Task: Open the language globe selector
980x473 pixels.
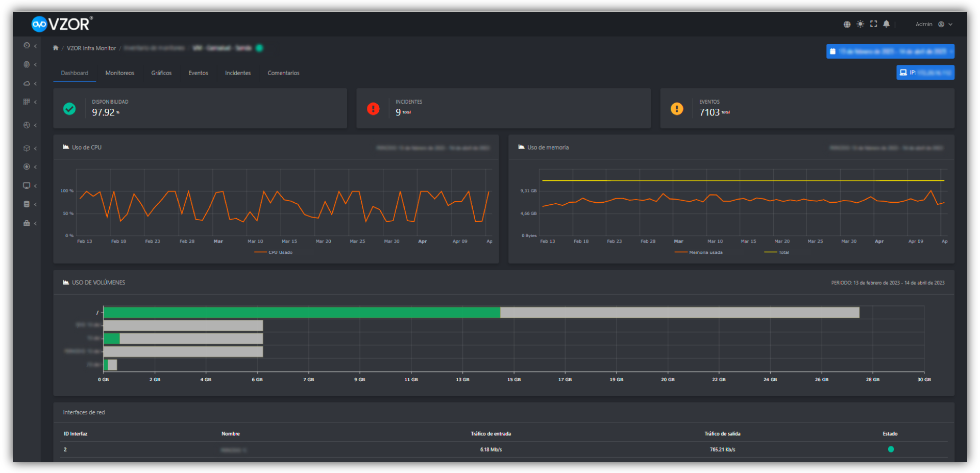Action: click(x=847, y=24)
